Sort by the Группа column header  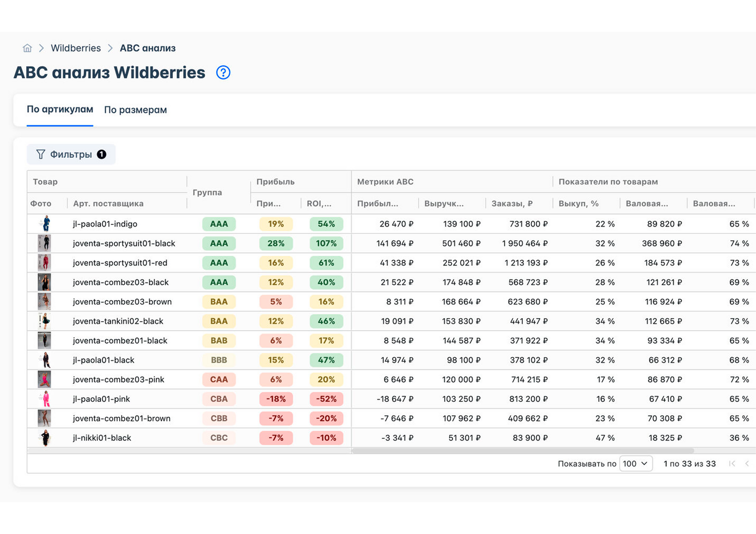pyautogui.click(x=207, y=192)
